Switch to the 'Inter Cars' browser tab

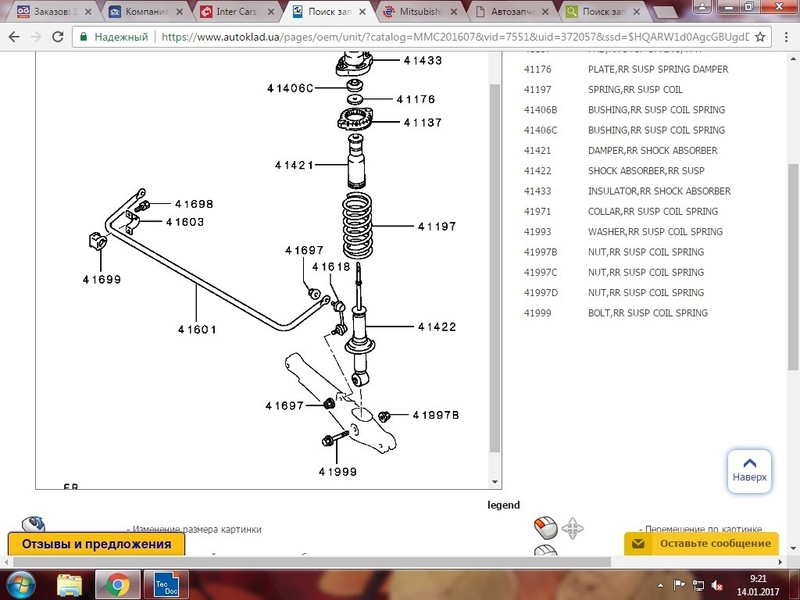(236, 12)
